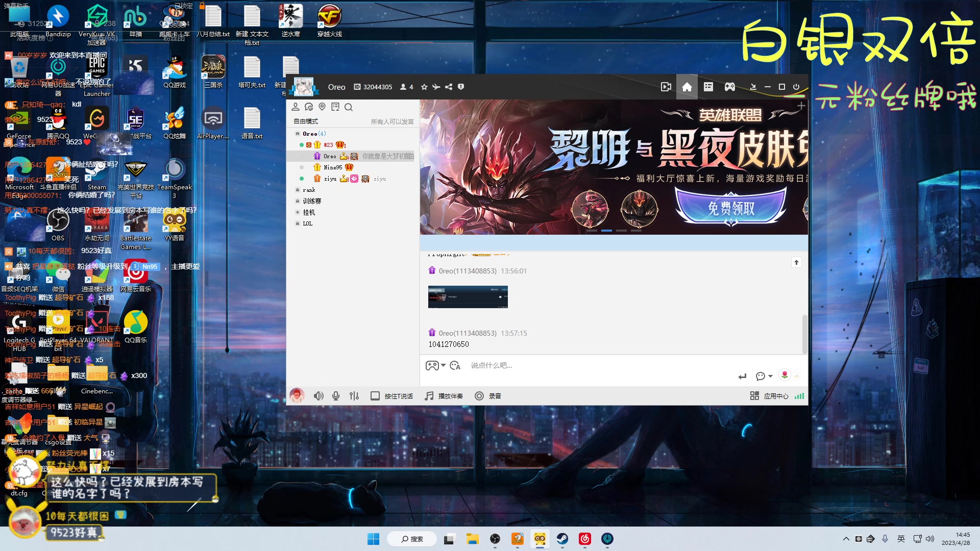
Task: Select the highlighted blue banner carousel indicator
Action: point(606,231)
